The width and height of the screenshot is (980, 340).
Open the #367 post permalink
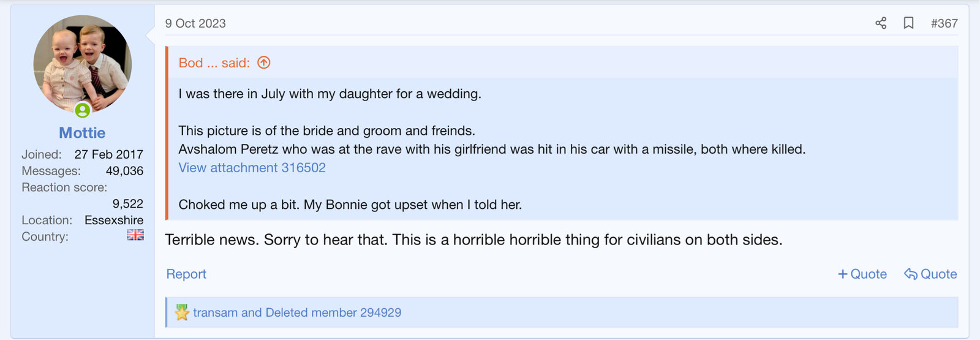[x=944, y=23]
